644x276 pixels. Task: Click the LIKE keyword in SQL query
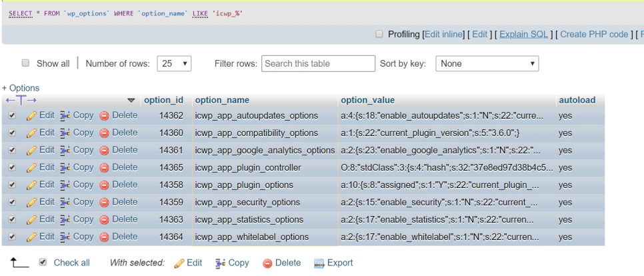coord(201,13)
